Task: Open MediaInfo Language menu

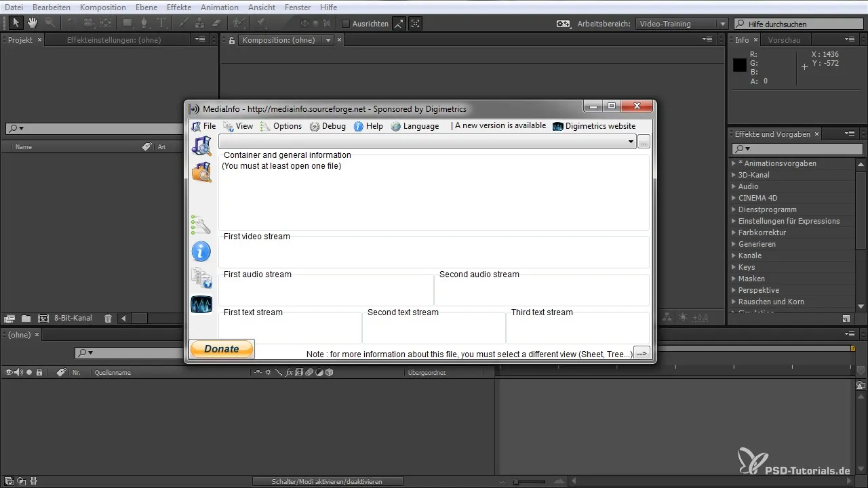Action: [415, 126]
